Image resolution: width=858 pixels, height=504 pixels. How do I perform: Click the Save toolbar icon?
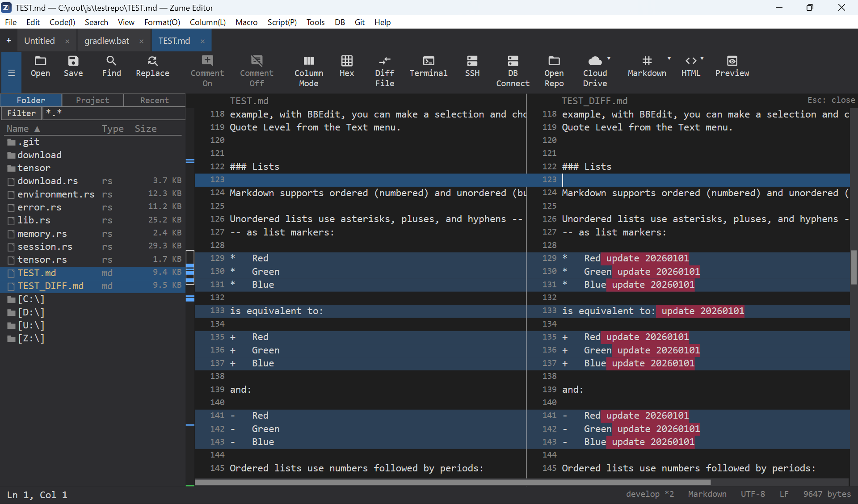(73, 67)
